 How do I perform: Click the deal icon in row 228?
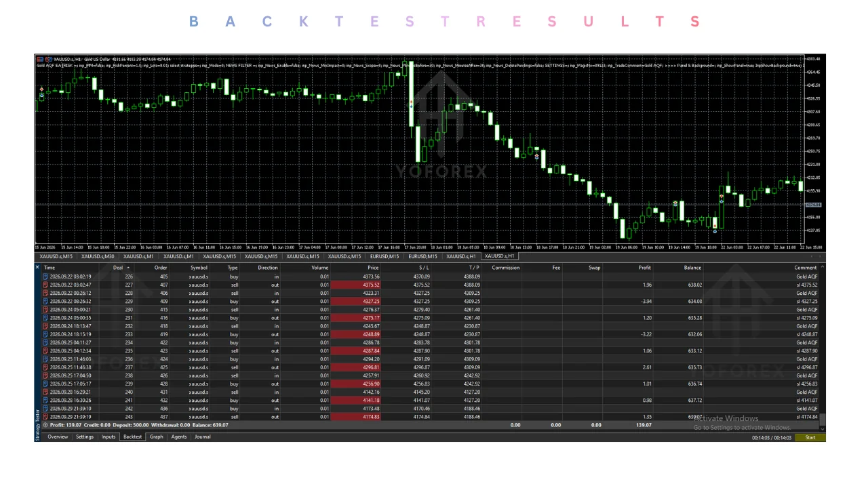(x=45, y=293)
